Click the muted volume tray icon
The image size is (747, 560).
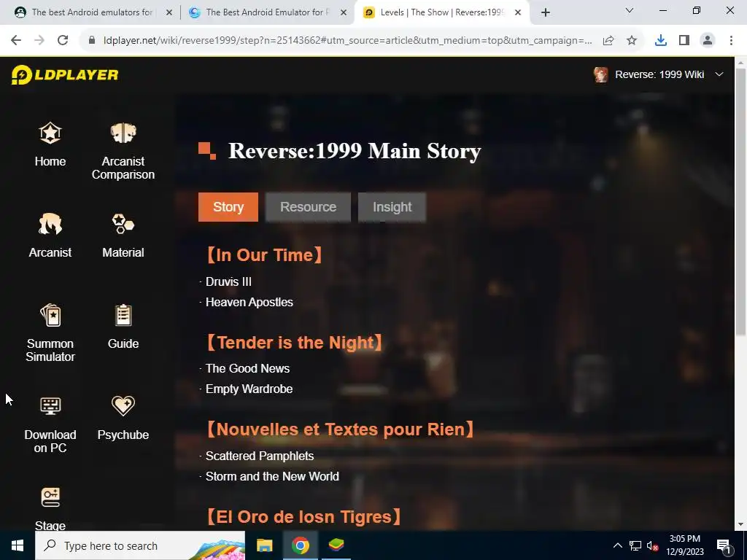(x=652, y=545)
